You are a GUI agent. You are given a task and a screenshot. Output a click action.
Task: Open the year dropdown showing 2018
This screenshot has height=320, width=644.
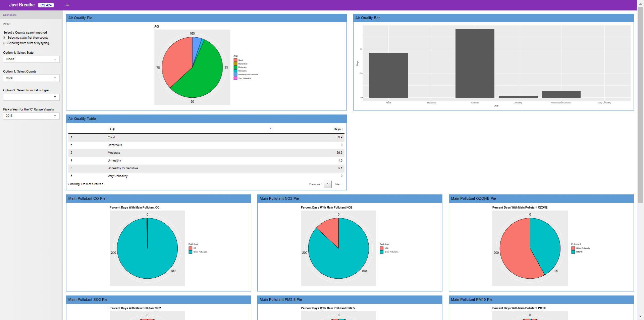pyautogui.click(x=31, y=116)
